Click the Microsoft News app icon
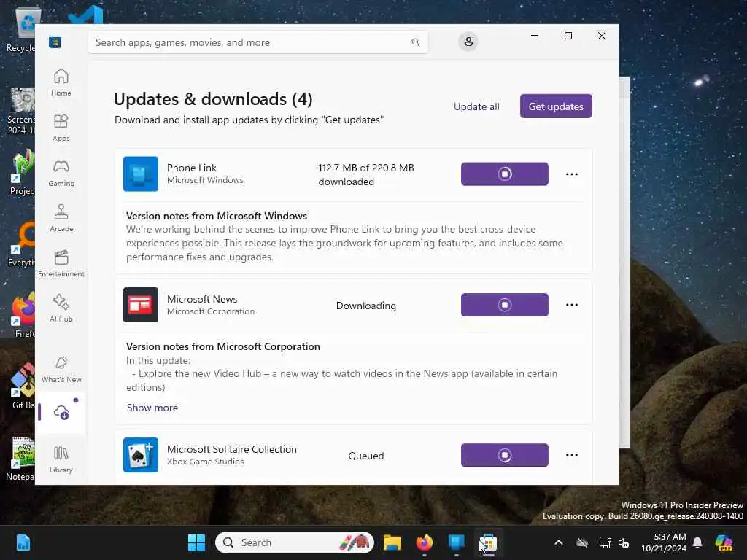This screenshot has height=560, width=747. pos(141,305)
